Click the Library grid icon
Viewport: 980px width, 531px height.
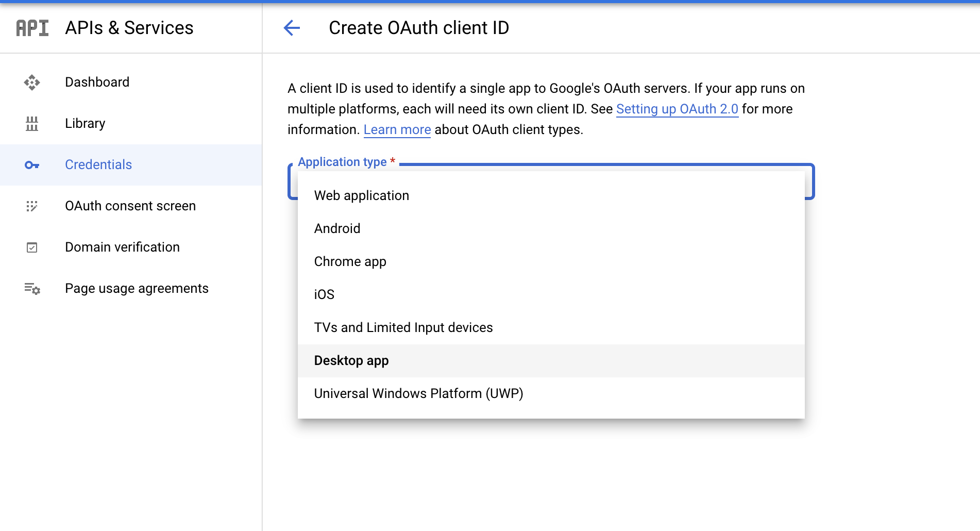32,124
